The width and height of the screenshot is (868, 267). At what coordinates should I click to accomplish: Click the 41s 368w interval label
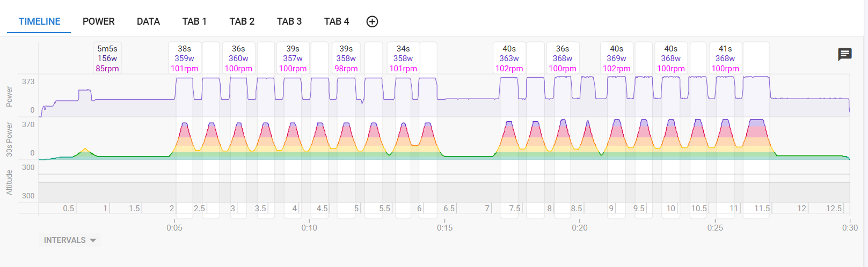[725, 58]
